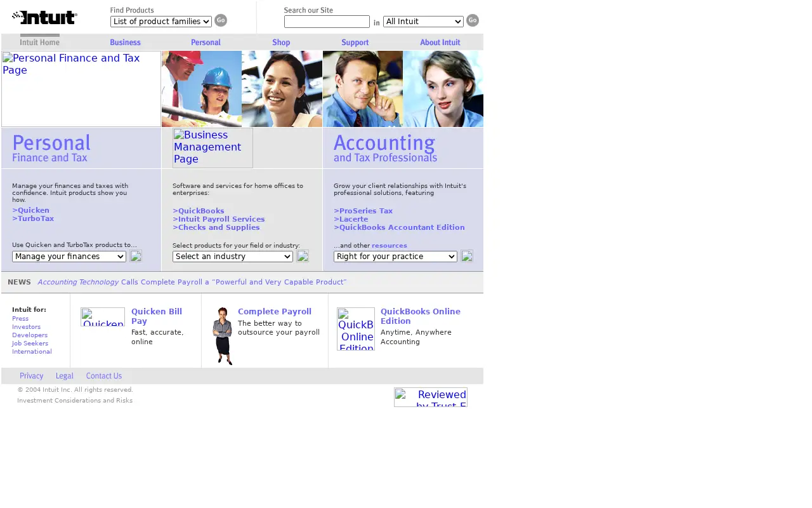Screen dimensions: 812x508
Task: Click the International link
Action: [32, 352]
